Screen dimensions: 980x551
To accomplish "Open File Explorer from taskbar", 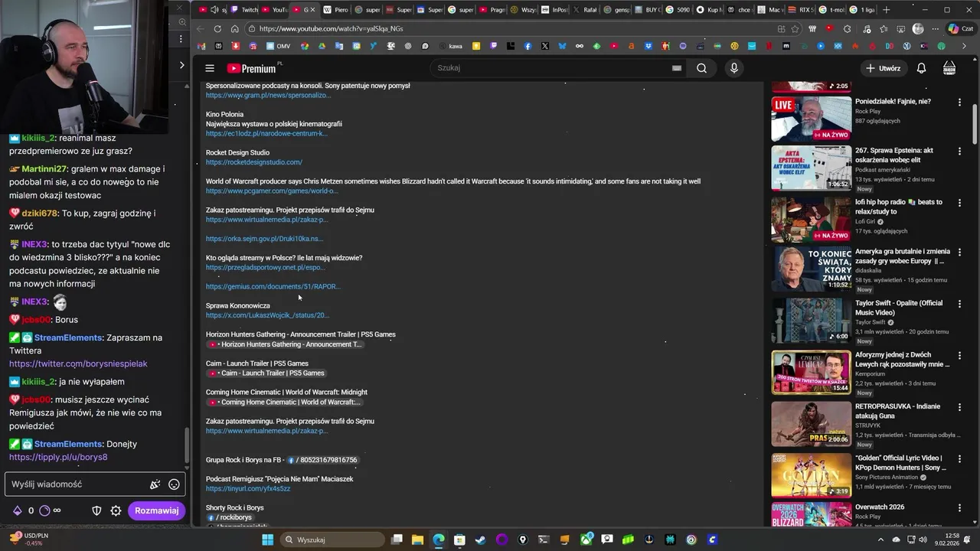I will [418, 540].
